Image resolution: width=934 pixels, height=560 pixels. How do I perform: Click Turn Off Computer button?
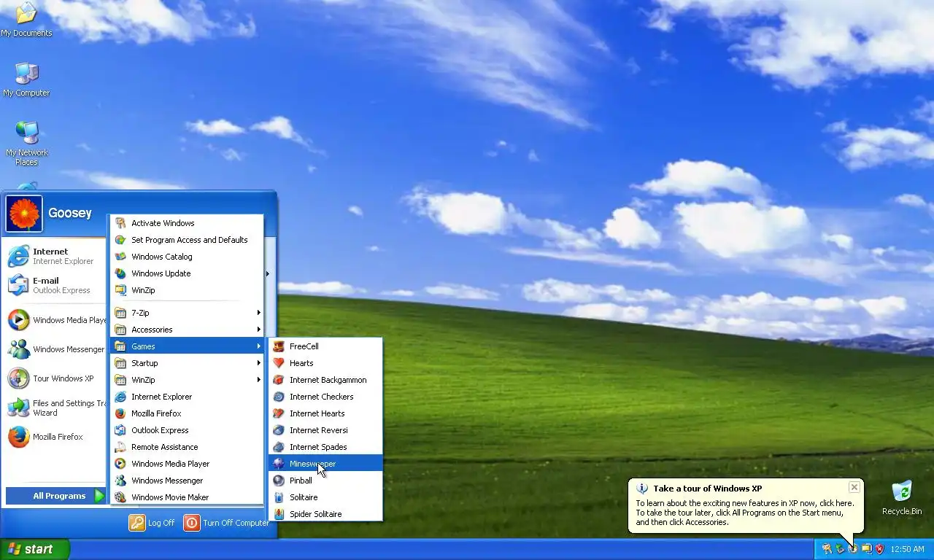(226, 523)
